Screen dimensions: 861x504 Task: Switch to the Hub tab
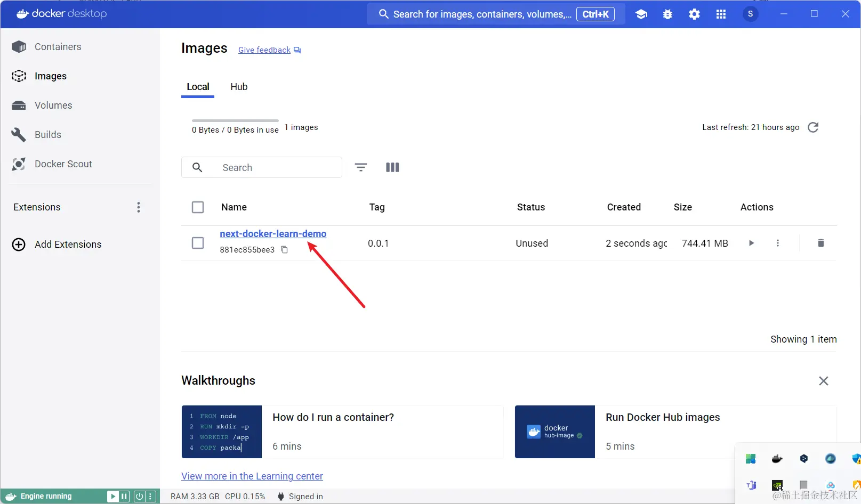239,87
